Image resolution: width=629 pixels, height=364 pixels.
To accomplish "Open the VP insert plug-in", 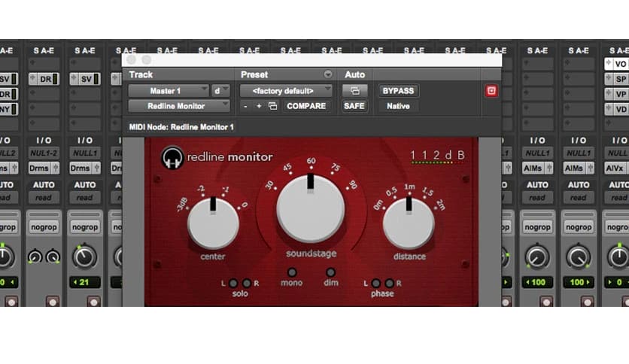I will click(x=621, y=94).
